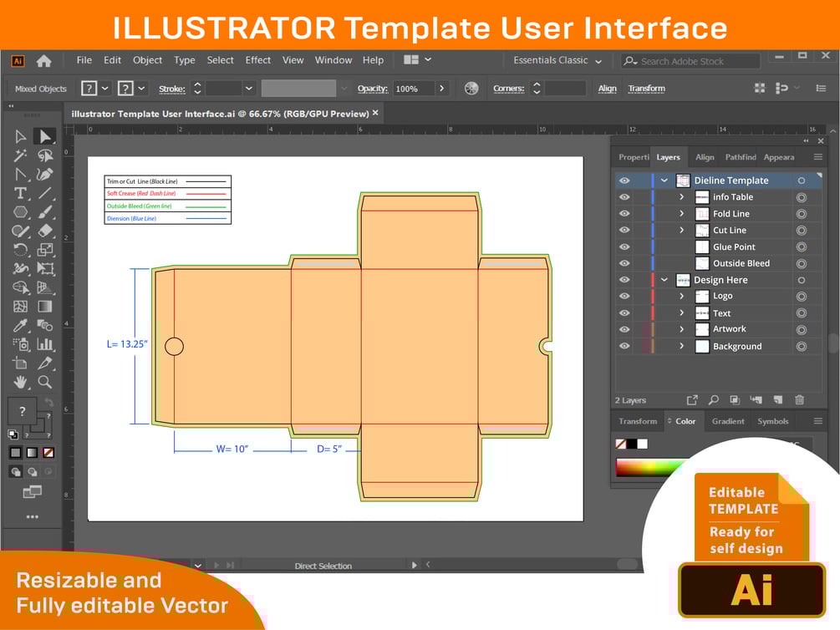Click the Home icon in the top bar
Image resolution: width=840 pixels, height=630 pixels.
(x=44, y=61)
